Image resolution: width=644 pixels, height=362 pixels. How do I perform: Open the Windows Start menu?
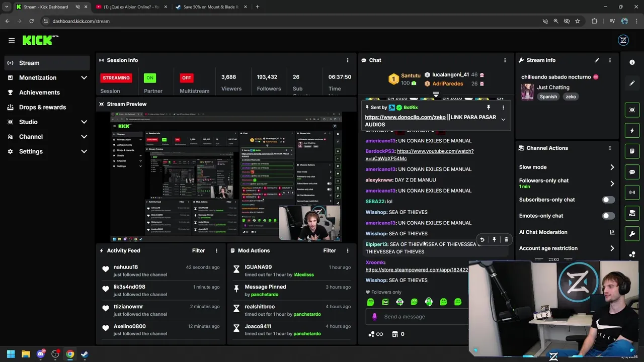(11, 354)
